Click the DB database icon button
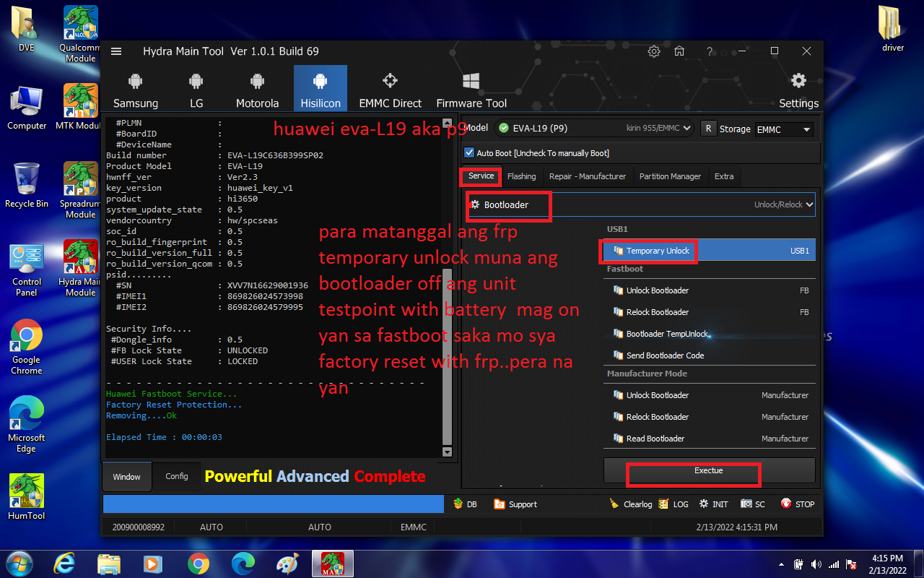924x578 pixels. click(465, 504)
